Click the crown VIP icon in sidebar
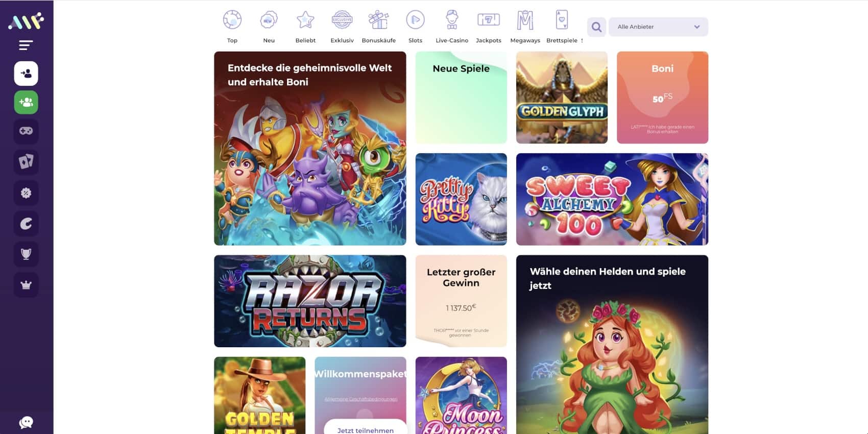The height and width of the screenshot is (434, 868). (x=26, y=285)
